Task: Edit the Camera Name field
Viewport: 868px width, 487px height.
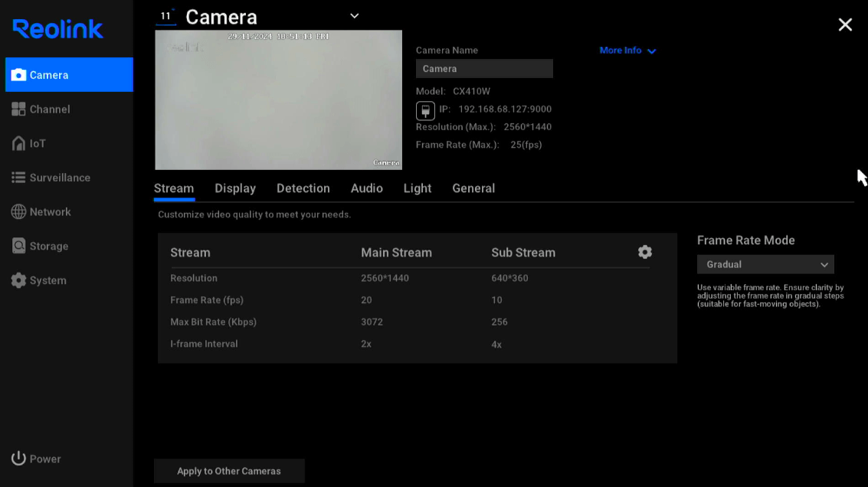Action: (484, 69)
